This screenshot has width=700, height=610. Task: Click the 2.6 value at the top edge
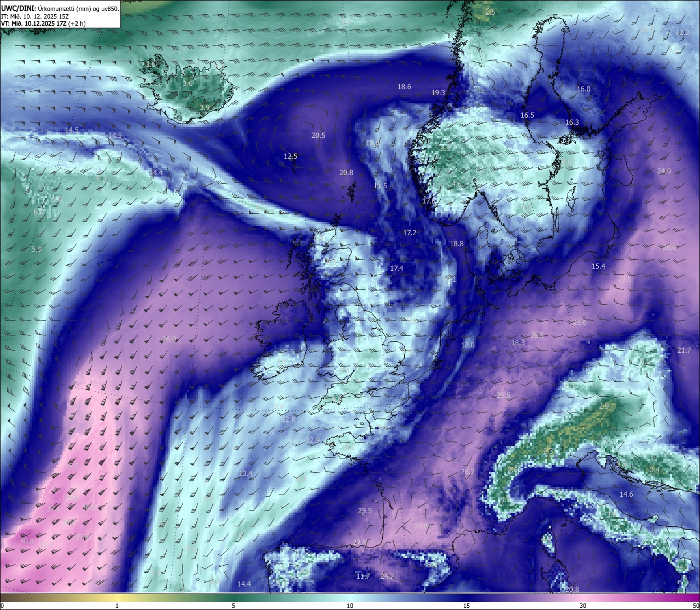[490, 12]
